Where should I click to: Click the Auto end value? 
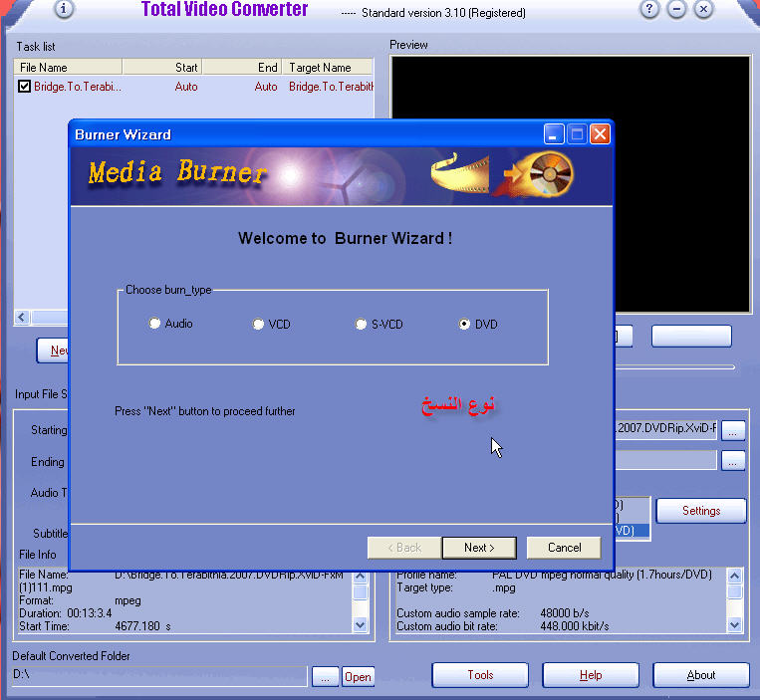pyautogui.click(x=266, y=87)
